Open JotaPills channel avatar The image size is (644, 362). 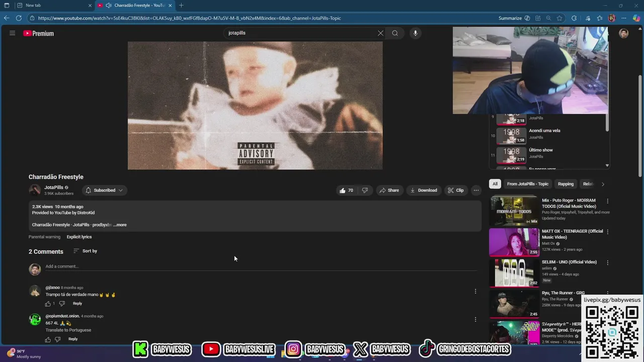[x=35, y=190]
